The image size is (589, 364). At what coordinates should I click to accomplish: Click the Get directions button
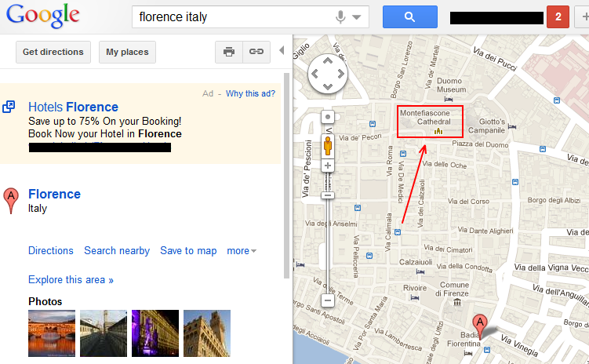click(53, 52)
